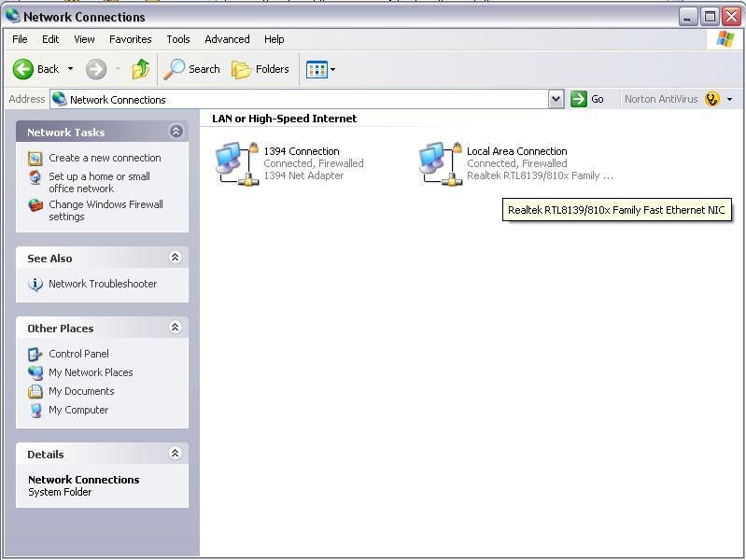This screenshot has height=560, width=746.
Task: Go to My Network Places link
Action: point(91,372)
